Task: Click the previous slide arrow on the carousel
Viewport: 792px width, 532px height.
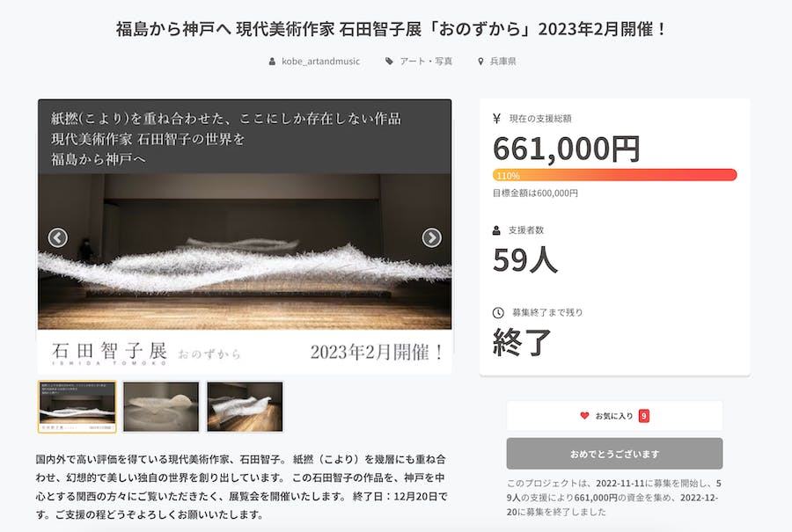Action: (57, 237)
